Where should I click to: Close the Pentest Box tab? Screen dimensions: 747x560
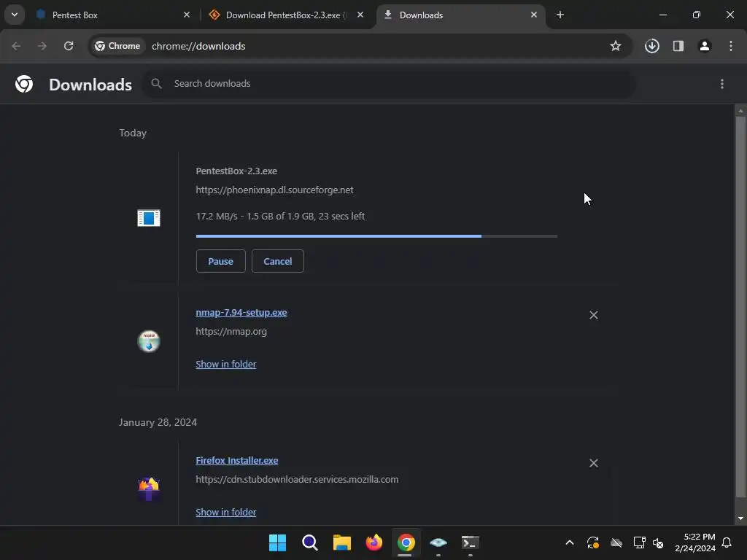pyautogui.click(x=187, y=15)
